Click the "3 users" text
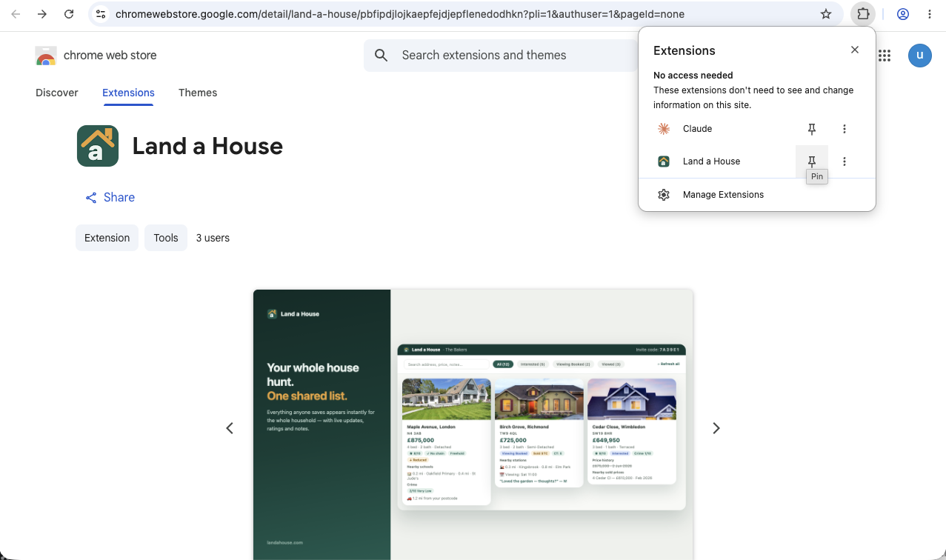 pos(213,238)
